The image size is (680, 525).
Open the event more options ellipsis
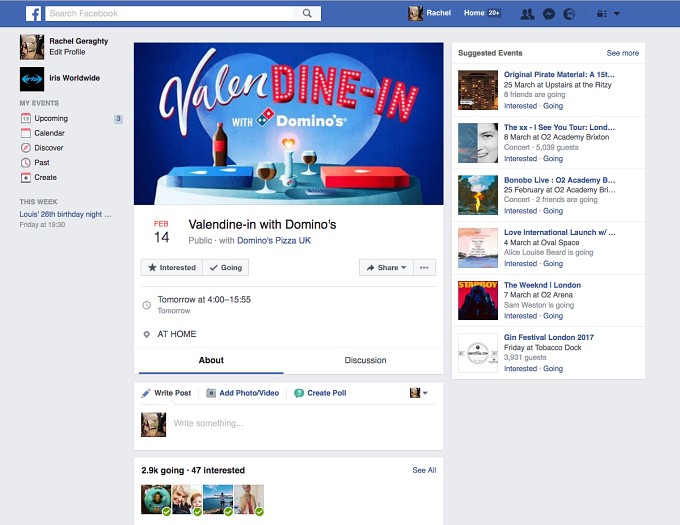424,267
